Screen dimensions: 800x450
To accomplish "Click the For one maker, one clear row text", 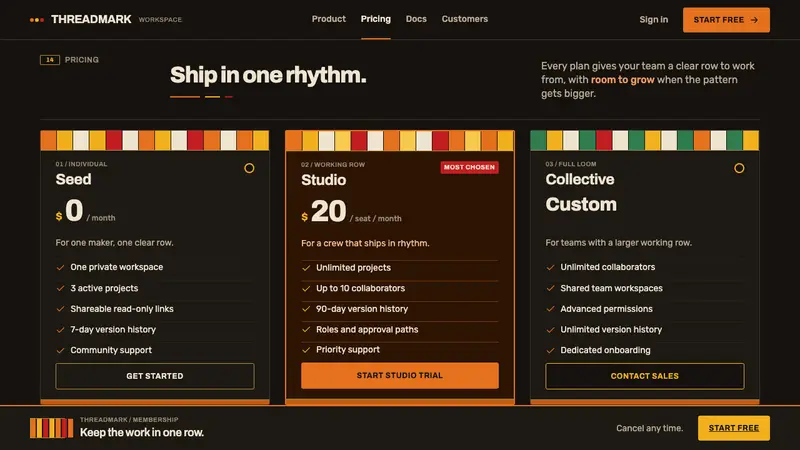I will (x=114, y=242).
